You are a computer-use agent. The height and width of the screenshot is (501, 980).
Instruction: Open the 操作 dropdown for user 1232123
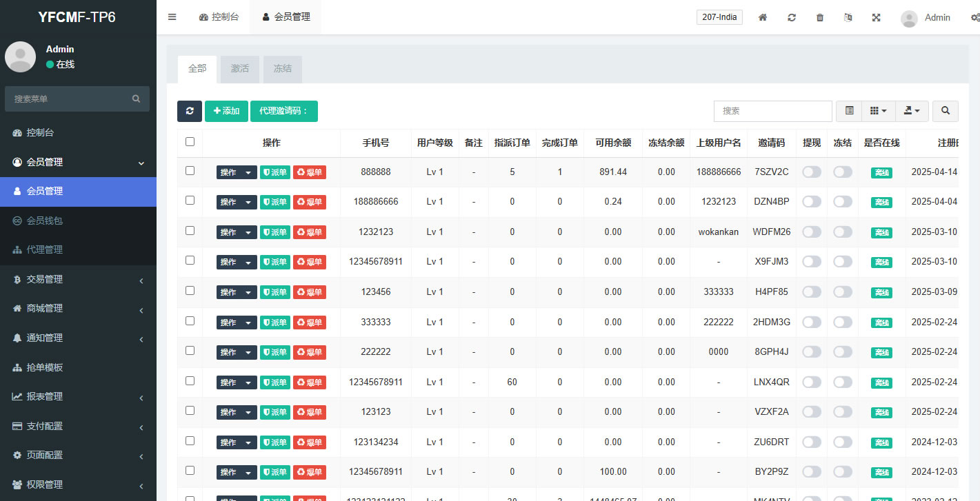[x=237, y=232]
